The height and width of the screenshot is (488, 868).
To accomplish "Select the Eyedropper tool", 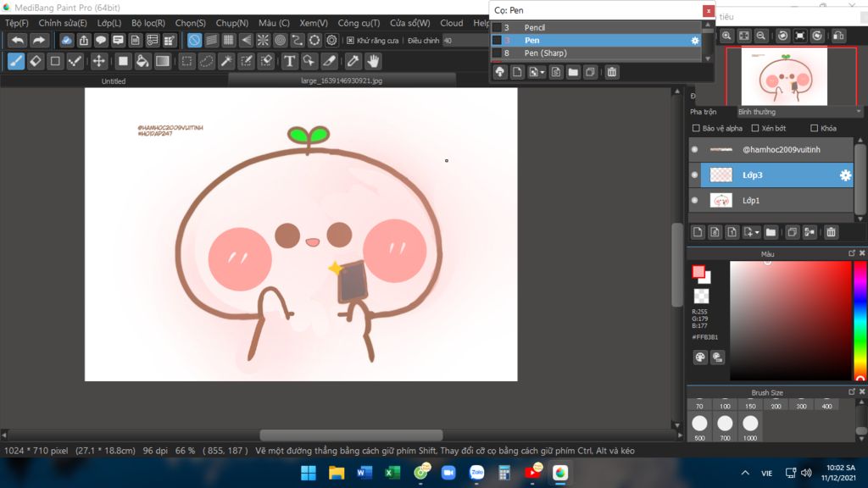I will coord(353,61).
